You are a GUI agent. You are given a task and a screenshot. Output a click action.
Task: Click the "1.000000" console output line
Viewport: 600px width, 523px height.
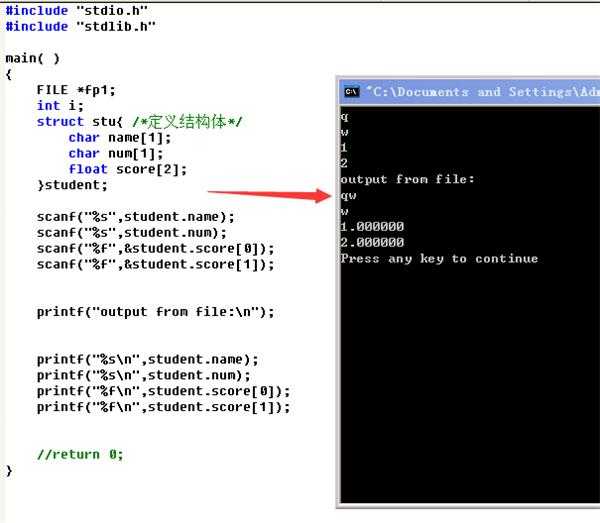tap(372, 227)
